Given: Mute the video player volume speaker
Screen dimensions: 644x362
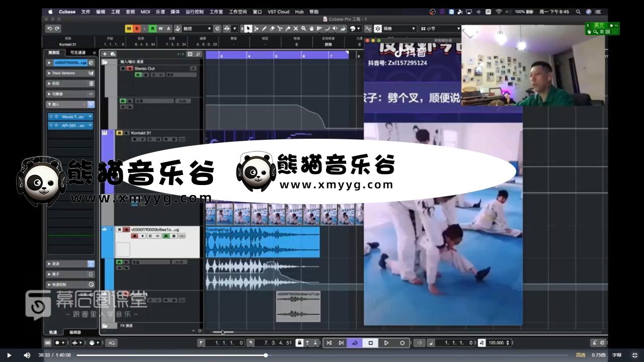Looking at the screenshot, I should point(27,355).
